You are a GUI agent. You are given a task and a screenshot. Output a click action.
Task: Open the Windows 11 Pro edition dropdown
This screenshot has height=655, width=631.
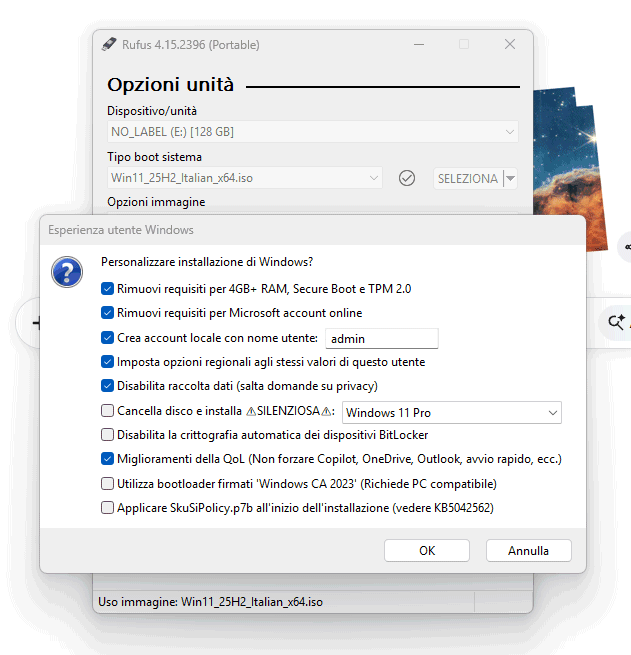(451, 413)
